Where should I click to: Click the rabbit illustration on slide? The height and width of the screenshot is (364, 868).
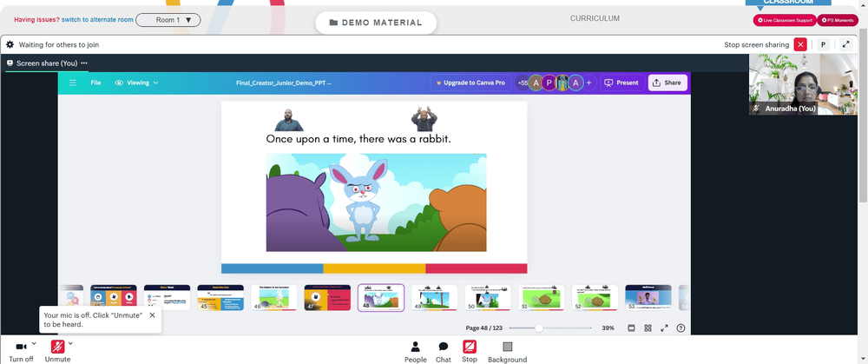pyautogui.click(x=377, y=202)
